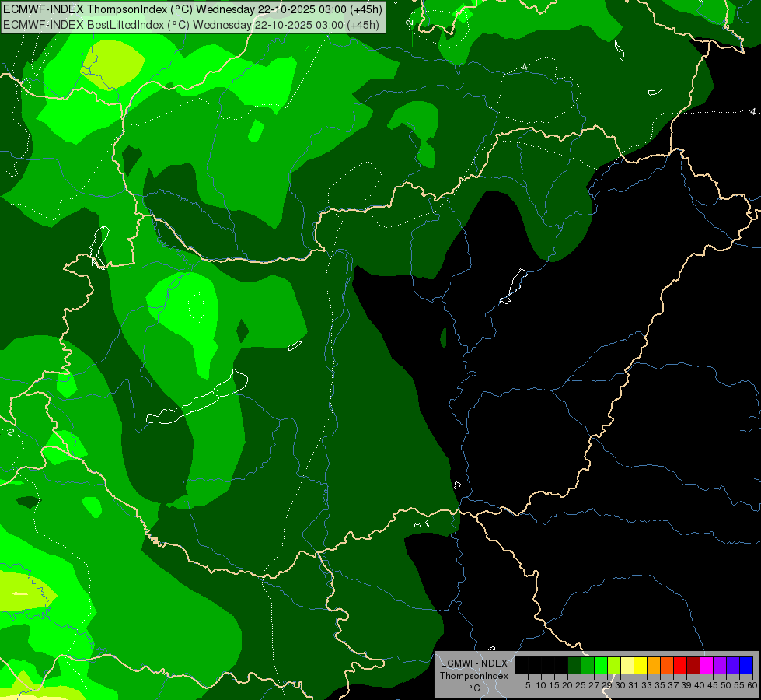Pick the red 37–39 legend swatch

(x=680, y=665)
